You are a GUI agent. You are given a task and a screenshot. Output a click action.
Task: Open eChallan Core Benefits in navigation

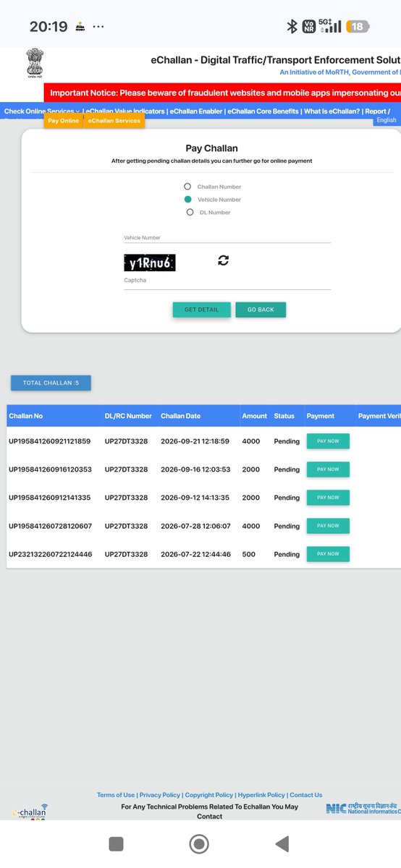coord(263,111)
